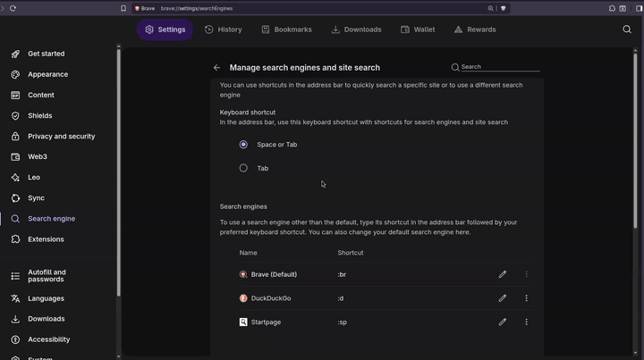The image size is (644, 360).
Task: Focus the Search field in search engines page
Action: [500, 67]
